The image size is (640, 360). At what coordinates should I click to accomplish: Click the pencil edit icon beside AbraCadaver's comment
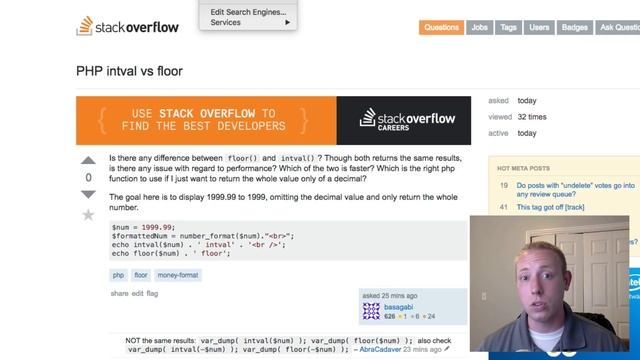447,349
